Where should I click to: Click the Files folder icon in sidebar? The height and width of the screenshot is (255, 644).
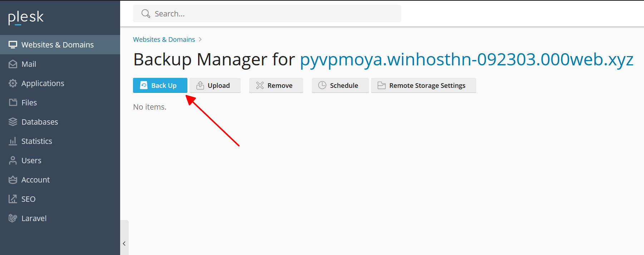coord(13,102)
